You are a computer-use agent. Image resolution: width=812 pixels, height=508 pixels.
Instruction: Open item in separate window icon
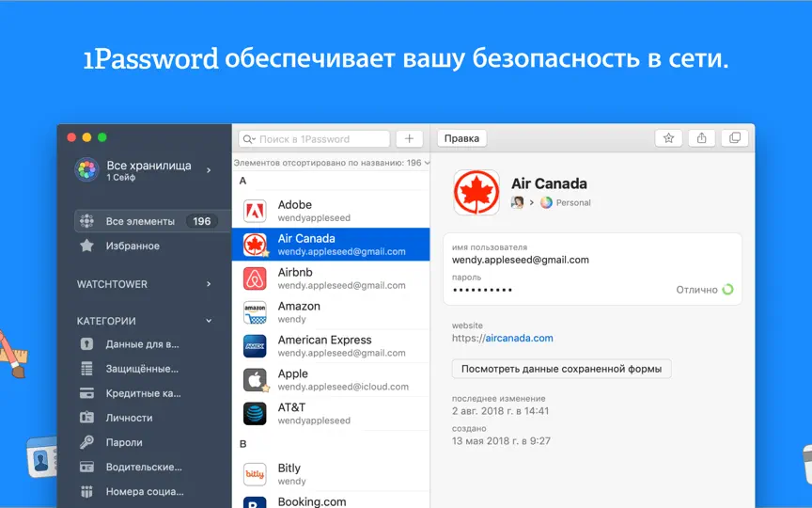click(735, 138)
